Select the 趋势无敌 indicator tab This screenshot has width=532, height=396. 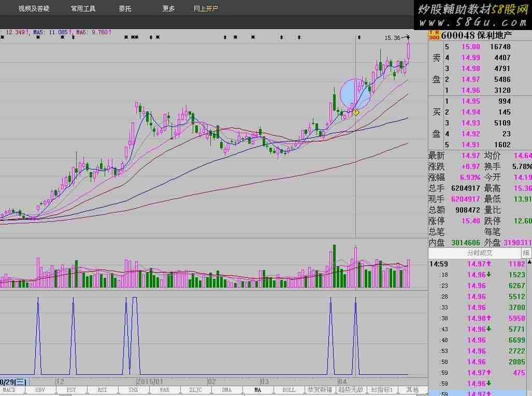(350, 390)
